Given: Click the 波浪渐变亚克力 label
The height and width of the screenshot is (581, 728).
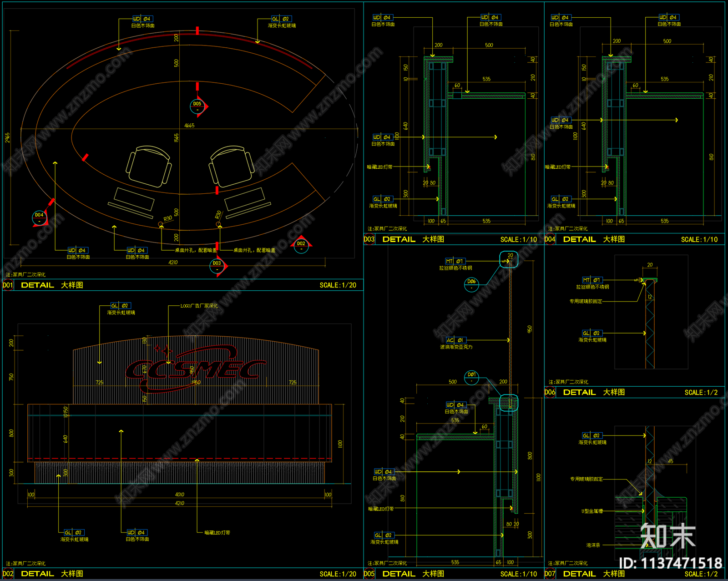Looking at the screenshot, I should click(456, 347).
